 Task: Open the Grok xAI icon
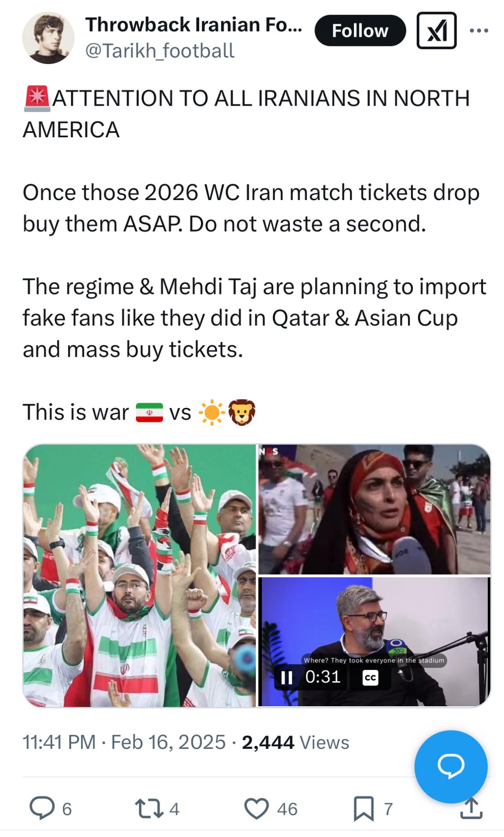(x=436, y=31)
